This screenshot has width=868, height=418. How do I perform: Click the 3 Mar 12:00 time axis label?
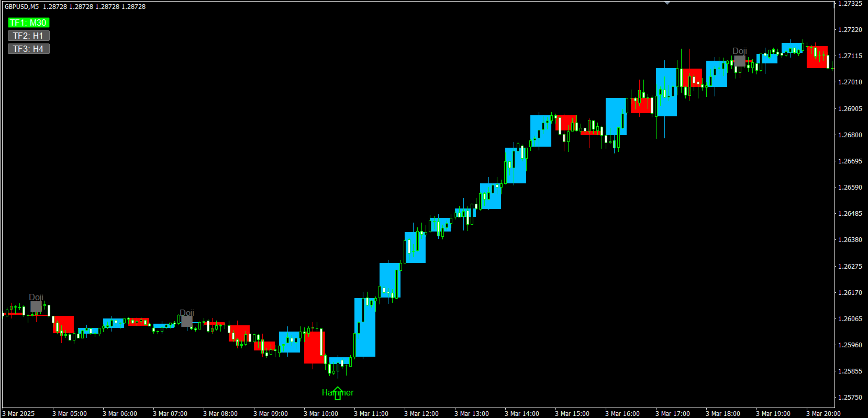tap(421, 413)
